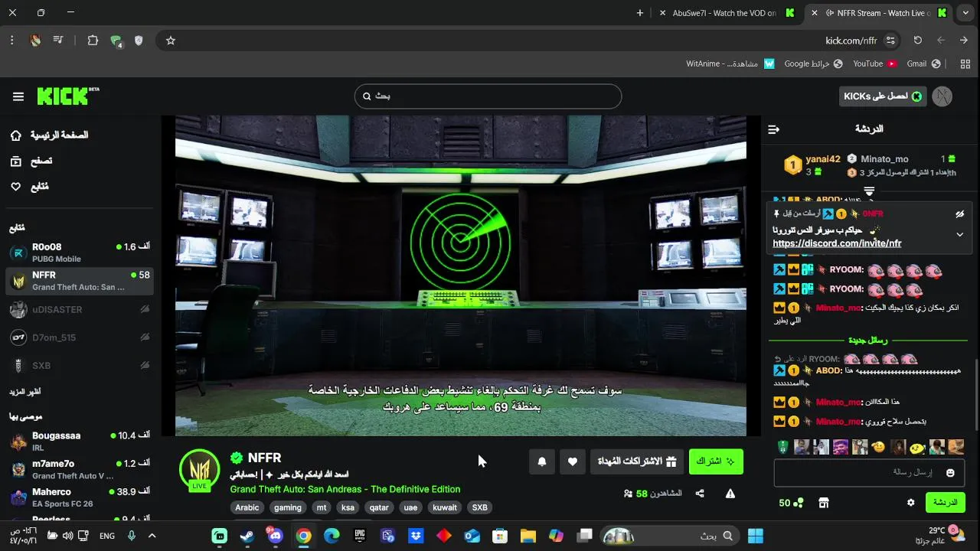
Task: Open YouTube bookmark
Action: (874, 64)
